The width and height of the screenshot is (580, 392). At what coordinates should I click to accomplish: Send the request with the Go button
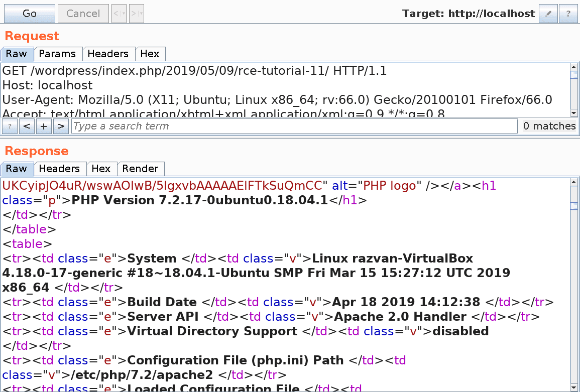click(x=29, y=14)
